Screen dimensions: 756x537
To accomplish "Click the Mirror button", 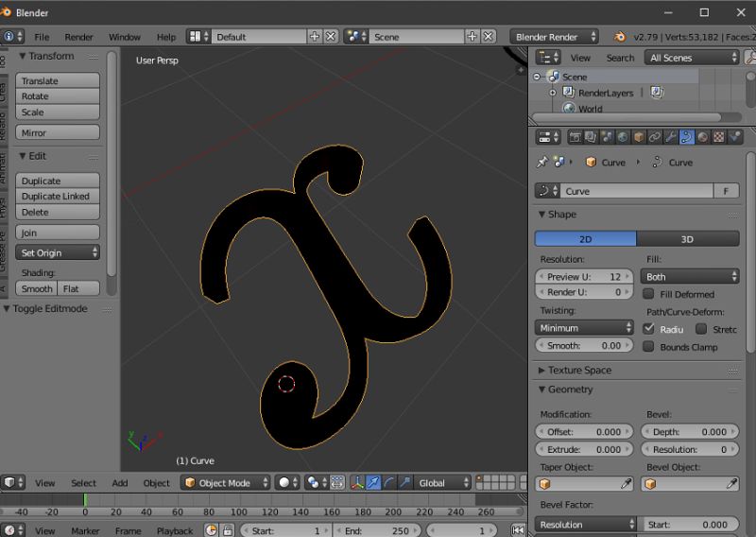I will 58,132.
